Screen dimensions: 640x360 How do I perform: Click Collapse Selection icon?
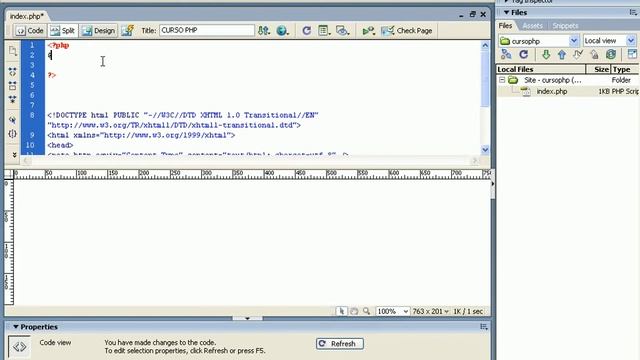pyautogui.click(x=13, y=86)
